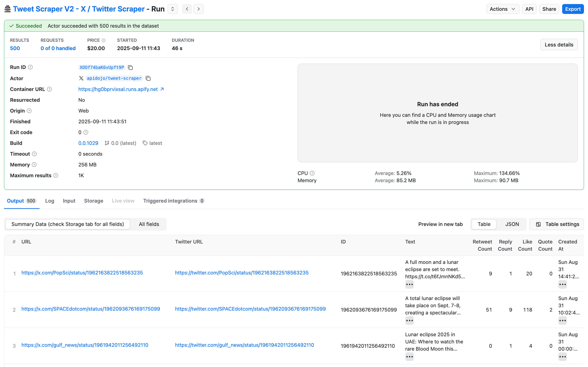Click the blue Export button
The height and width of the screenshot is (367, 588).
coord(572,9)
